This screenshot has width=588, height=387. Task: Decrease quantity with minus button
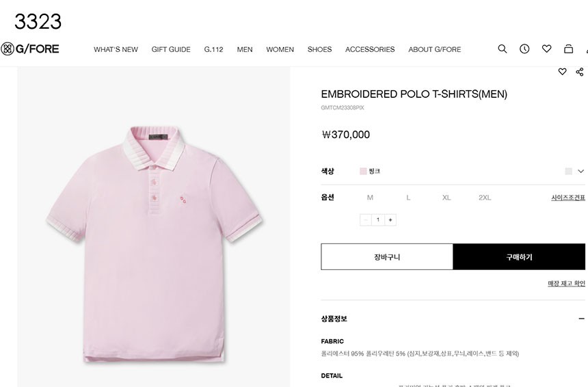(x=366, y=219)
